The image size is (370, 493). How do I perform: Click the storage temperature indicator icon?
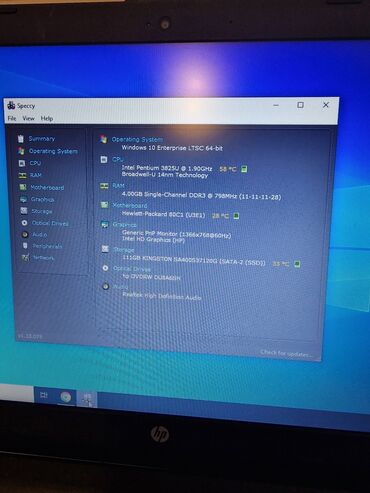(x=297, y=264)
